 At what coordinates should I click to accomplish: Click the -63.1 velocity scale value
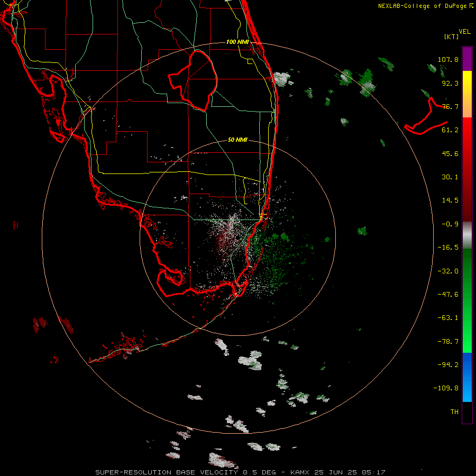pos(448,318)
